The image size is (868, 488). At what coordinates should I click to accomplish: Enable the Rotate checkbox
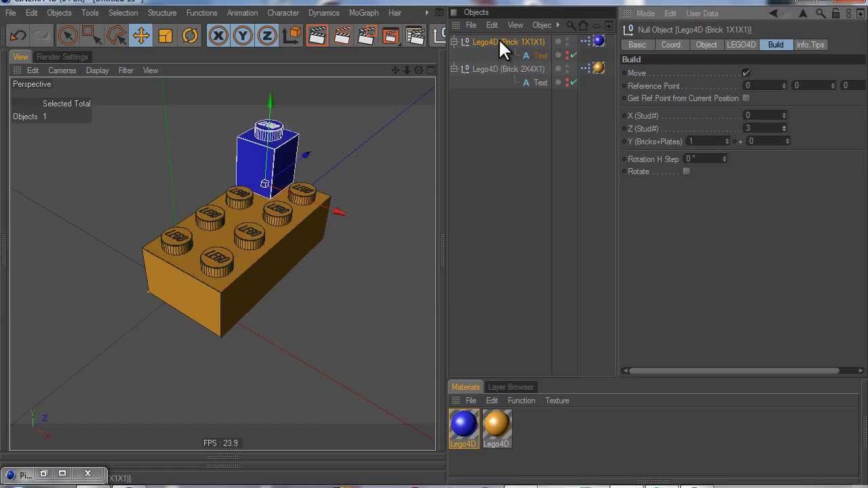(x=686, y=171)
